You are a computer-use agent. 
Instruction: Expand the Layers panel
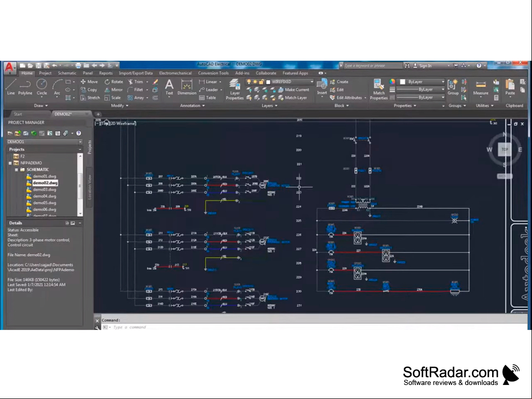coord(270,105)
